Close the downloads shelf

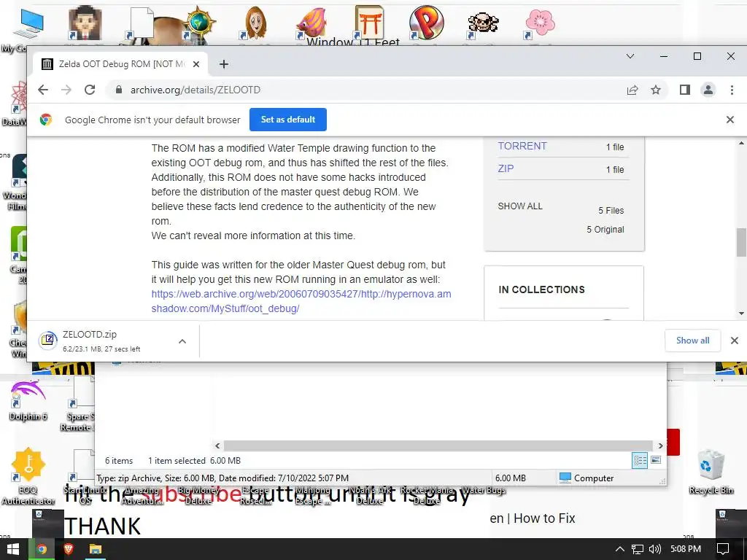pos(734,341)
